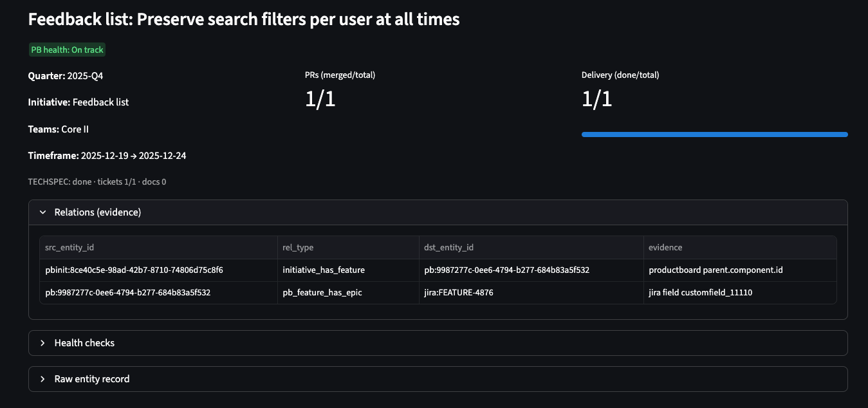This screenshot has height=408, width=868.
Task: Click the jira:FEATURE-4876 destination cell
Action: (459, 293)
